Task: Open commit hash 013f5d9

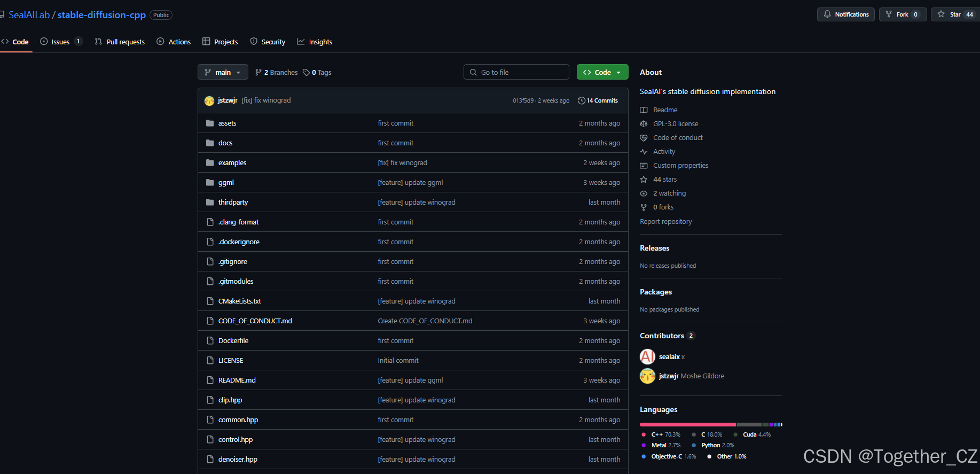Action: click(523, 100)
